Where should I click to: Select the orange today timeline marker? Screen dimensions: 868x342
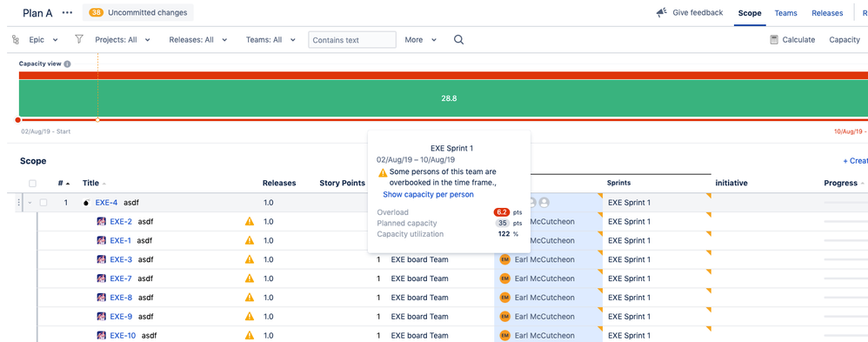click(98, 120)
